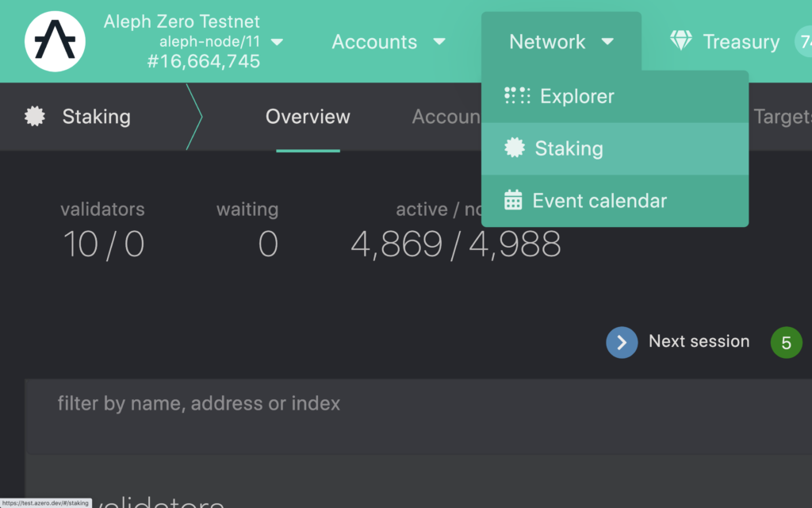The height and width of the screenshot is (508, 812).
Task: Click the Aleph Zero logo icon
Action: (55, 40)
